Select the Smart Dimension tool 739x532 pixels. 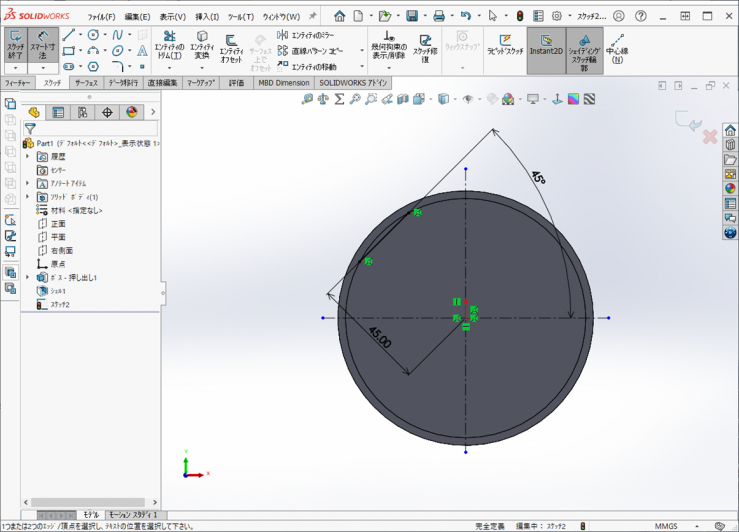tap(42, 44)
